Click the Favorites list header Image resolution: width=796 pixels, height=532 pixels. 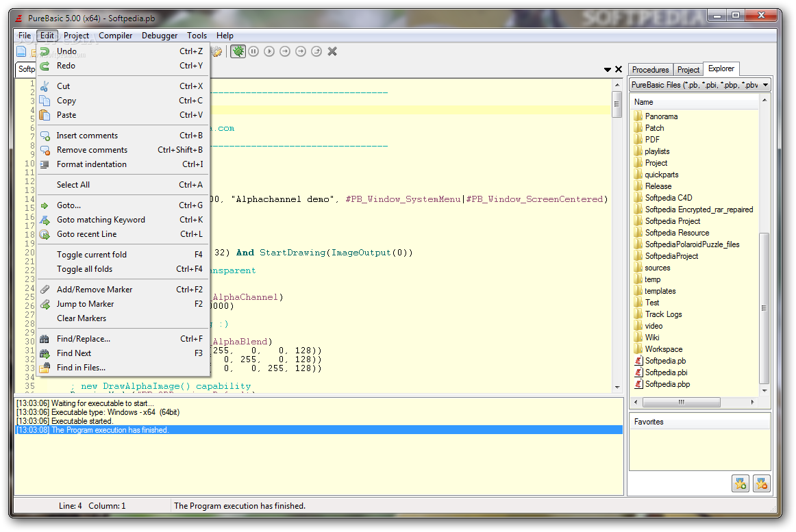point(699,422)
